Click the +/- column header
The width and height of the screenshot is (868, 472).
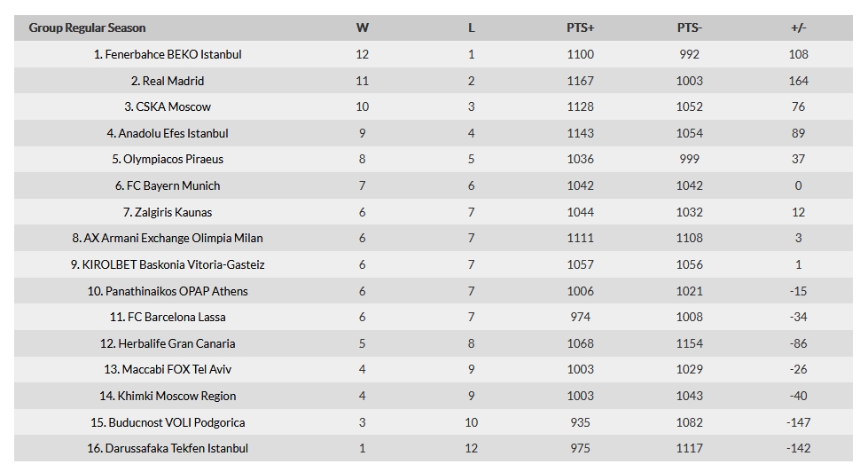click(798, 28)
